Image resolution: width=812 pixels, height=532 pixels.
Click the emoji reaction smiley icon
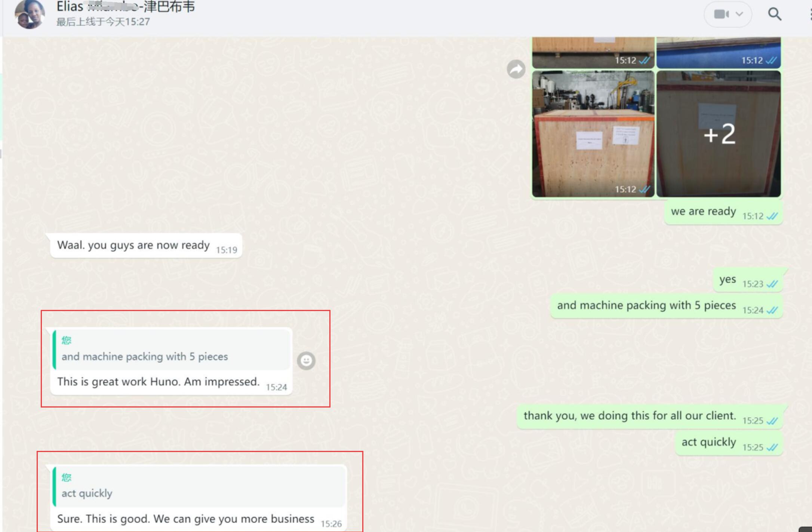pyautogui.click(x=306, y=361)
